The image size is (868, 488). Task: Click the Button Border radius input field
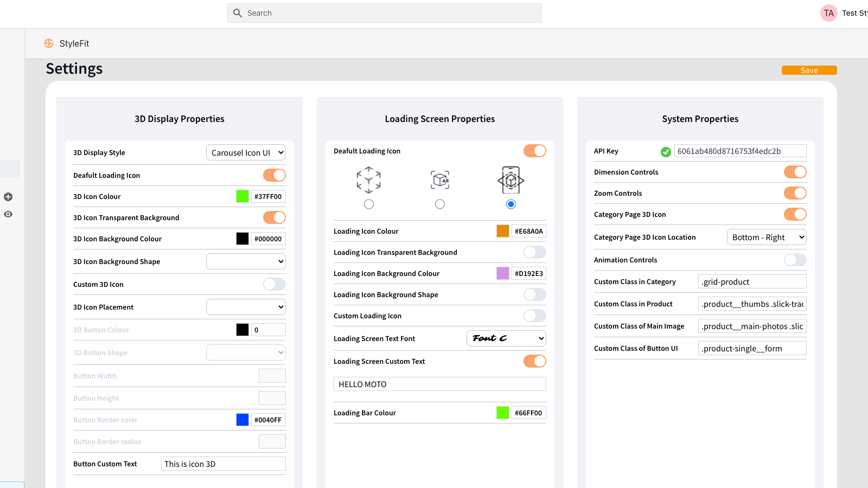point(272,441)
